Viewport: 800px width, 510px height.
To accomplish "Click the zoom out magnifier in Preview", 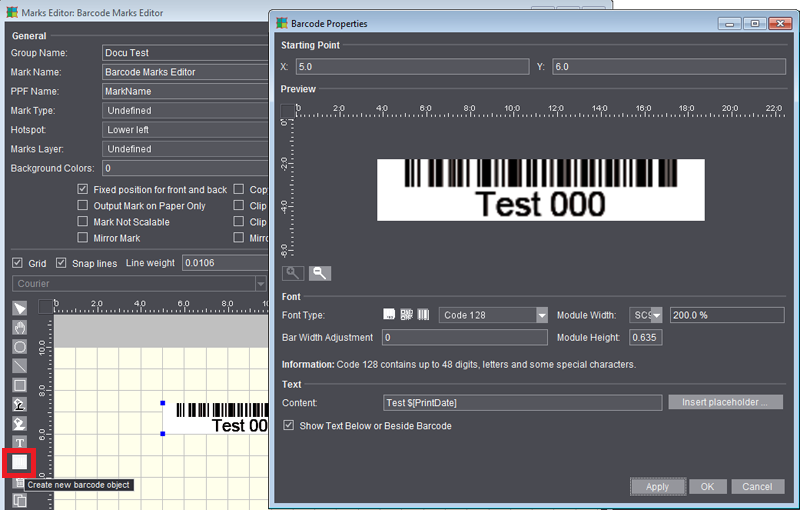I will [319, 273].
